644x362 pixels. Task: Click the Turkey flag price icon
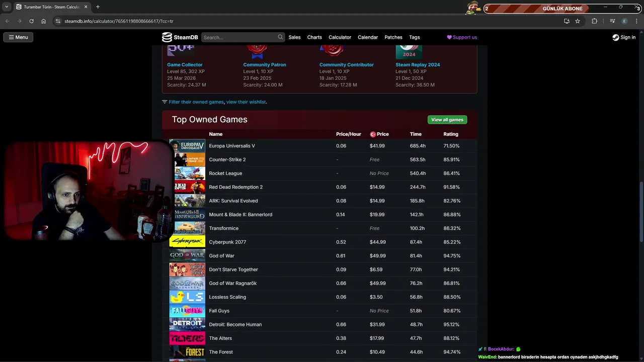(x=373, y=134)
